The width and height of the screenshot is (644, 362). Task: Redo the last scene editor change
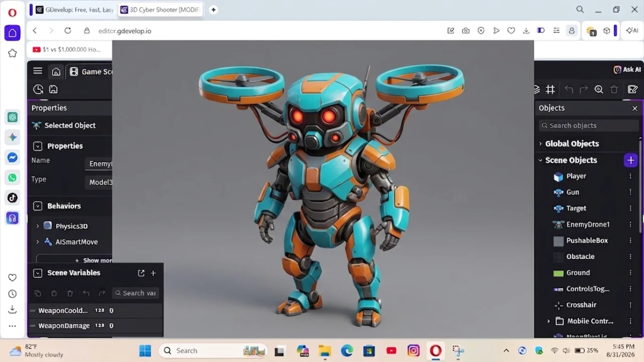(584, 89)
